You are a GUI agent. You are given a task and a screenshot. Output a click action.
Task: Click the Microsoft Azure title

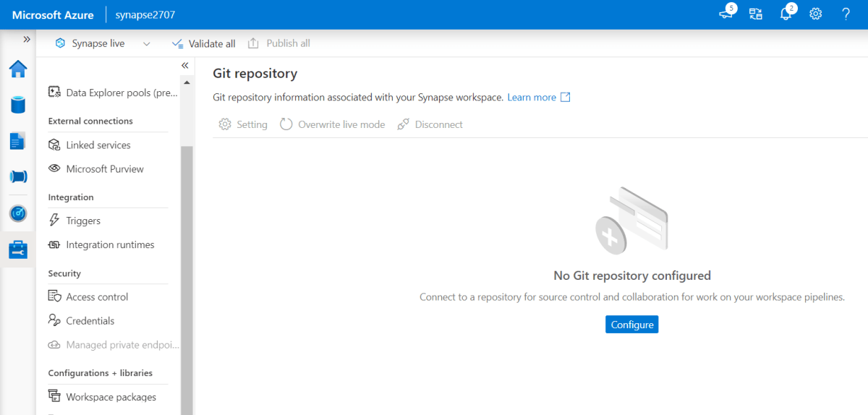pos(53,14)
